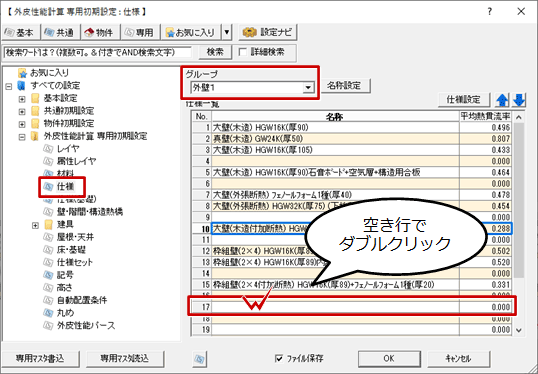Viewport: 538px width, 374px height.
Task: Enable the 詳細検索 checkbox
Action: (243, 52)
